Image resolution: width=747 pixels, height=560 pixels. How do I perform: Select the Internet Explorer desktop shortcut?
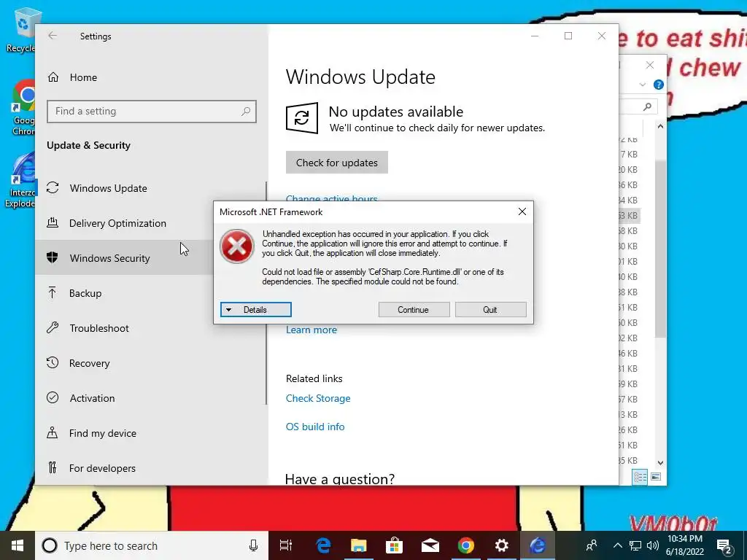click(21, 180)
